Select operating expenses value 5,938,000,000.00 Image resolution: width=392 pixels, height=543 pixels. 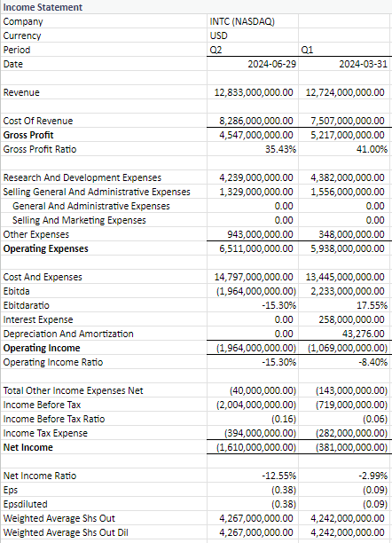tap(348, 248)
